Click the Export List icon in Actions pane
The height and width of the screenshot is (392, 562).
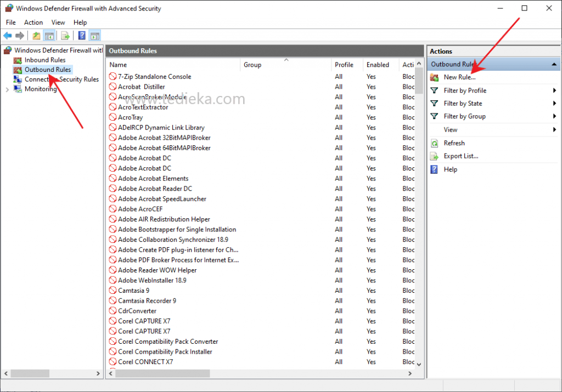[x=435, y=156]
